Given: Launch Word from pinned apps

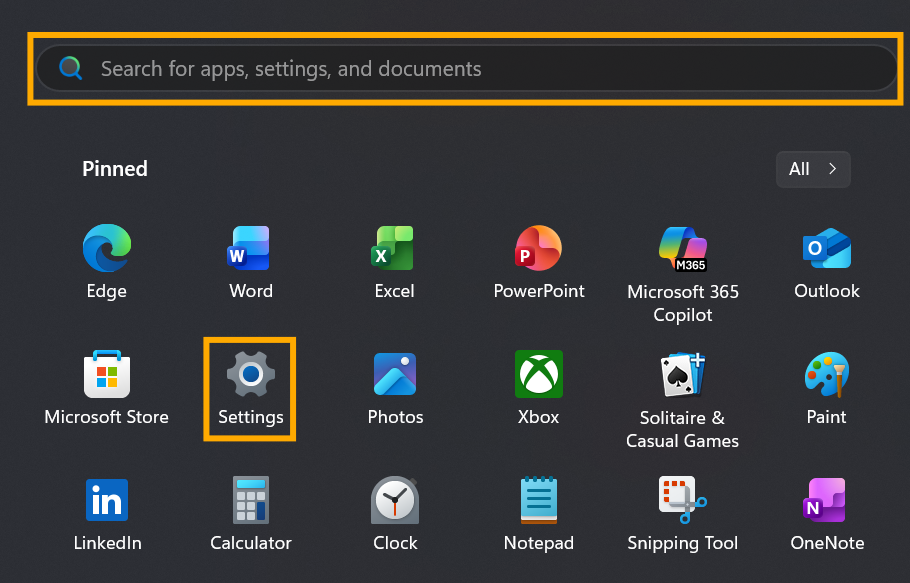Looking at the screenshot, I should (x=251, y=262).
